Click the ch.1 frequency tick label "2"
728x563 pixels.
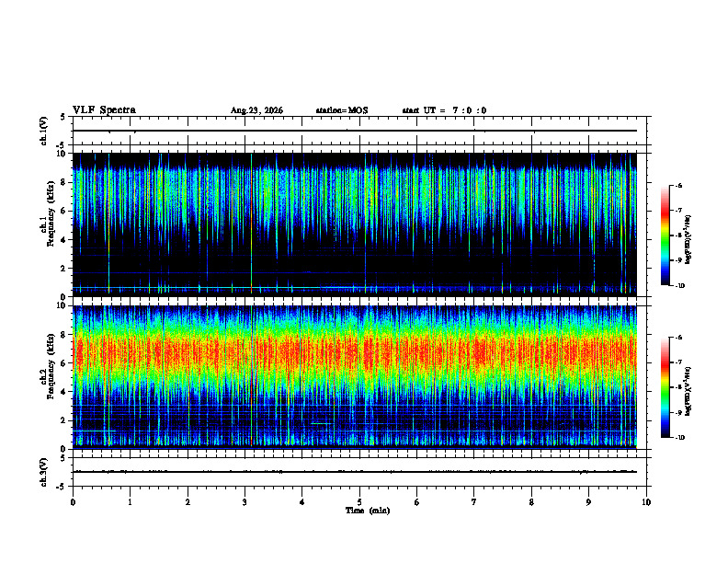tap(64, 269)
